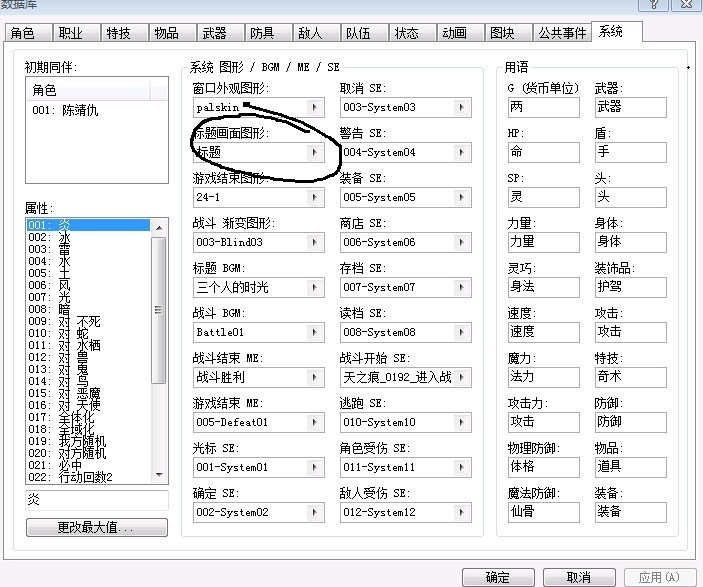Edit the 物品 term field 道具

[x=630, y=467]
